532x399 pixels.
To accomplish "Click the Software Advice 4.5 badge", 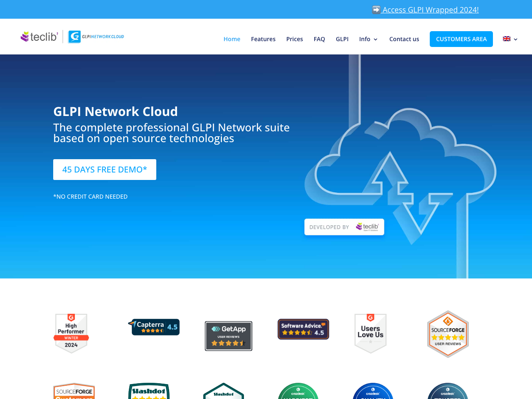I will [x=303, y=328].
